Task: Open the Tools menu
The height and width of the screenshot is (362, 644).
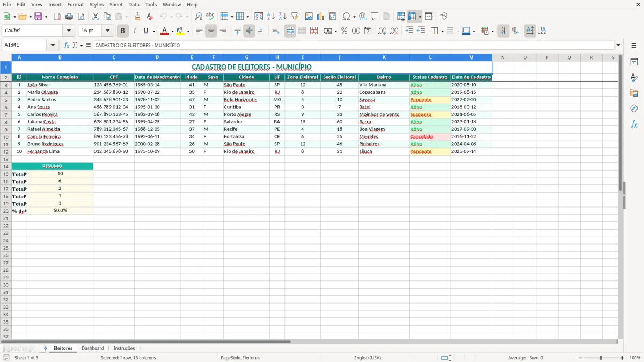Action: (x=151, y=4)
